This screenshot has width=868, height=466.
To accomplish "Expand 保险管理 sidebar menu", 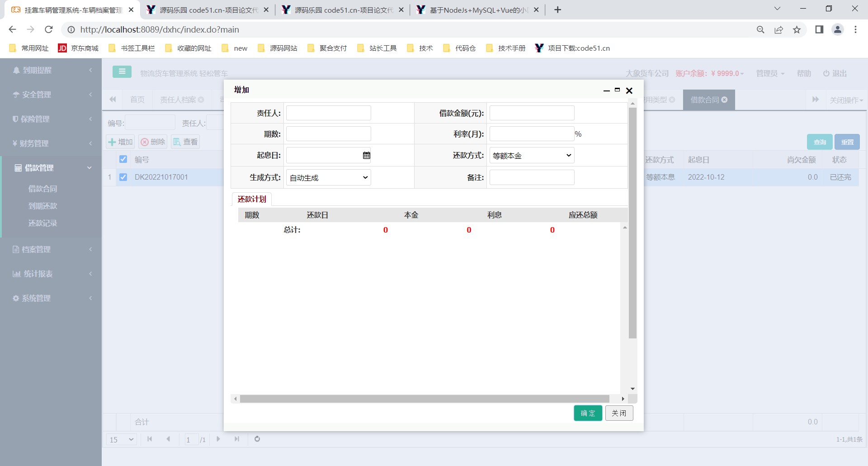I will pyautogui.click(x=51, y=119).
